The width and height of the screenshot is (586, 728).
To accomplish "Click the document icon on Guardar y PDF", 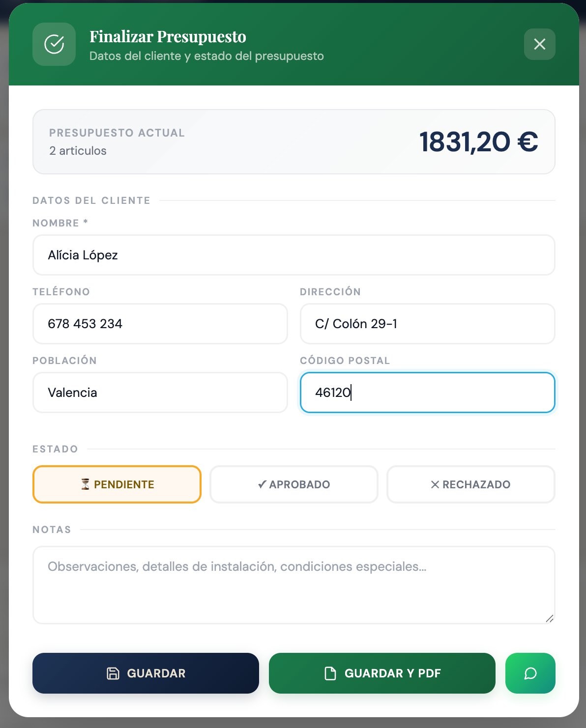I will point(330,673).
